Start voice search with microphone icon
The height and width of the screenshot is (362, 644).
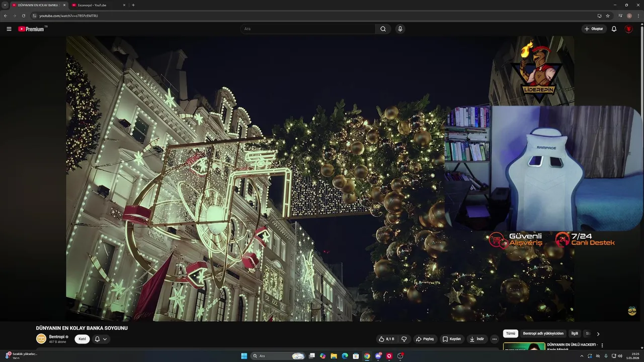click(x=400, y=29)
